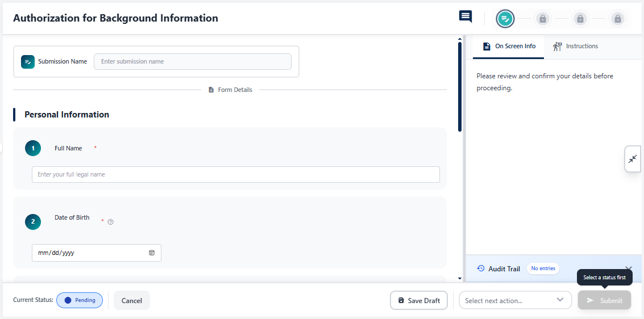This screenshot has height=319, width=644.
Task: Click the Form Details document icon
Action: coord(211,90)
